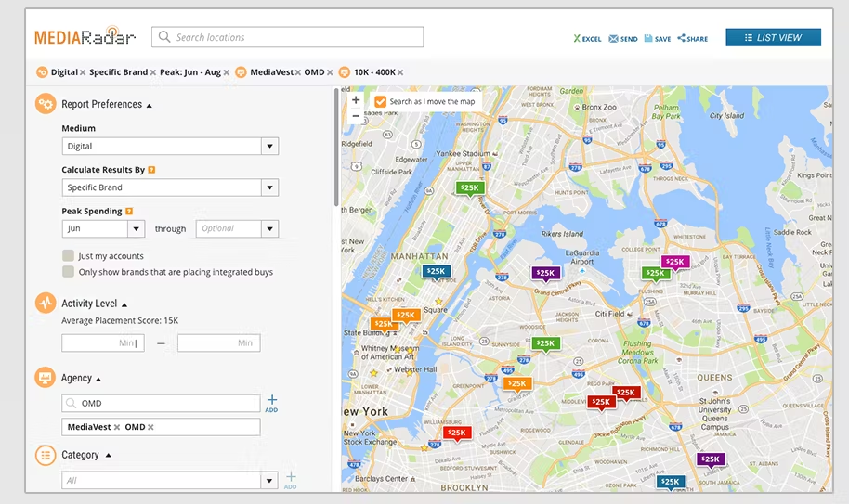Open the Specific Brand dropdown
This screenshot has width=849, height=504.
tap(170, 187)
